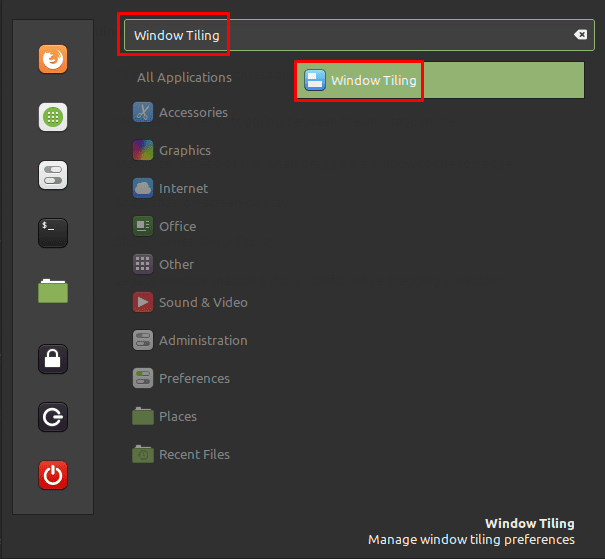Open the Graphics category label
This screenshot has width=605, height=559.
click(185, 150)
